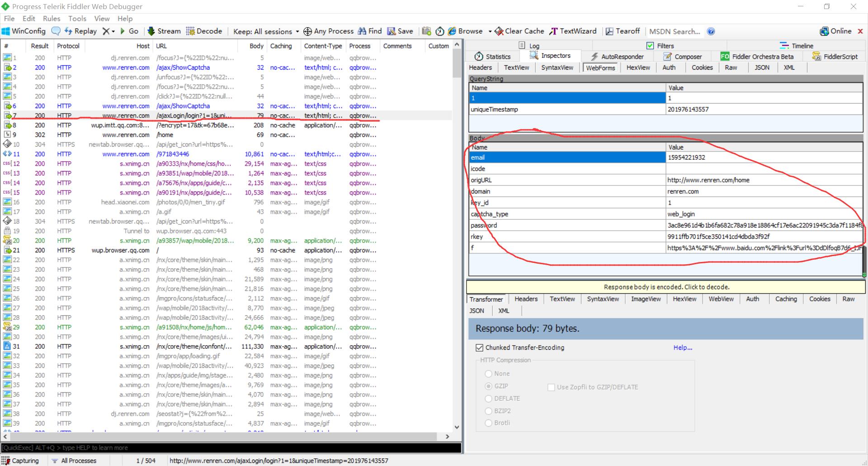Open the Timeline tab
The width and height of the screenshot is (868, 466).
797,46
